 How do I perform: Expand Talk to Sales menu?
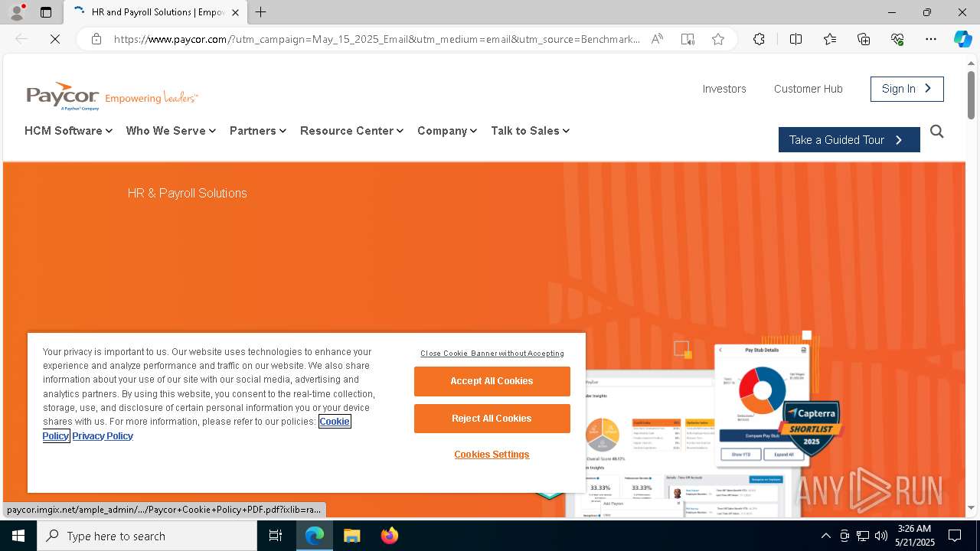pos(530,131)
